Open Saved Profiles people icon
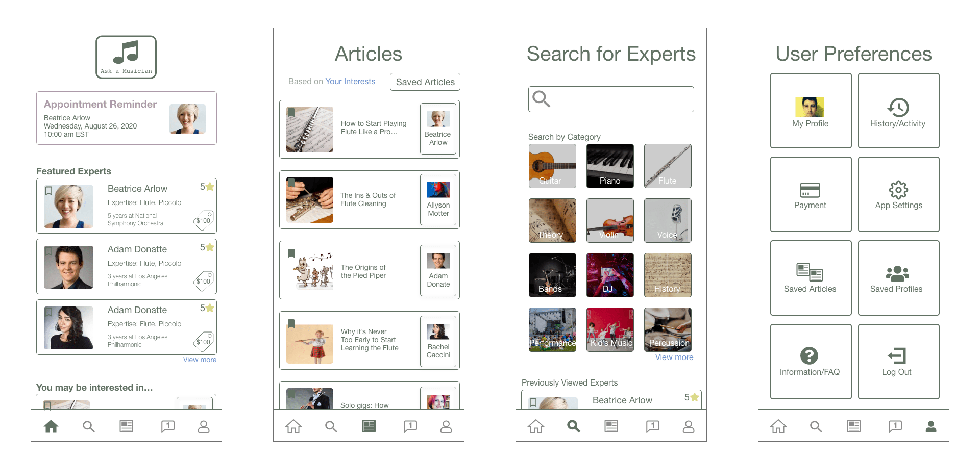 (x=897, y=274)
